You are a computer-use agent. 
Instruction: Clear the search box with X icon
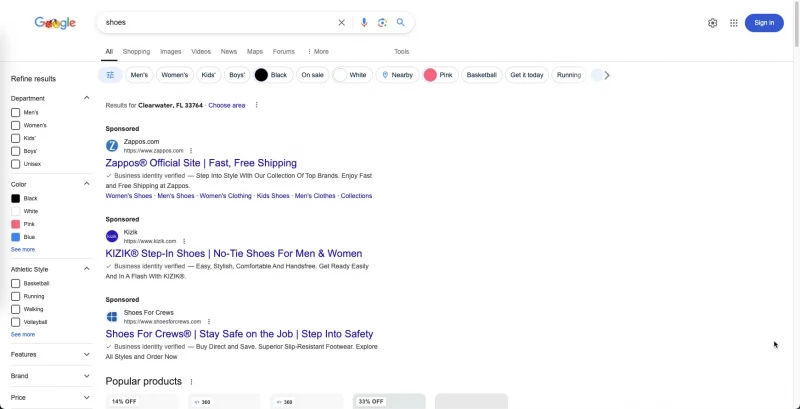point(341,22)
